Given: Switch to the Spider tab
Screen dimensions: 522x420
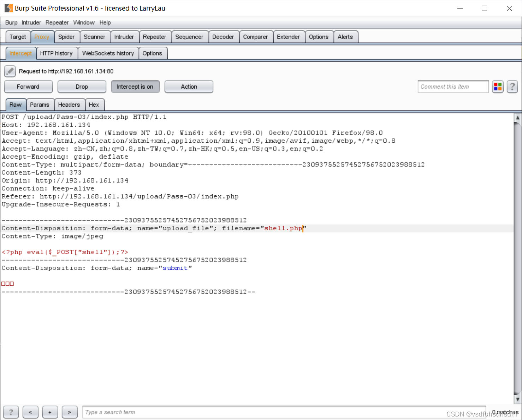Looking at the screenshot, I should 66,37.
